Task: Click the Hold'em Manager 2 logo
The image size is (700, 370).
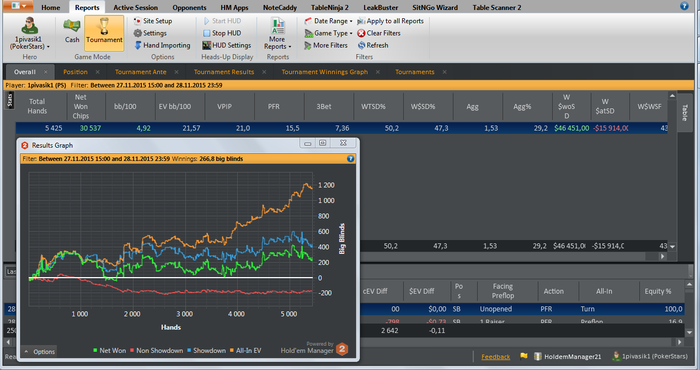Action: (x=342, y=349)
